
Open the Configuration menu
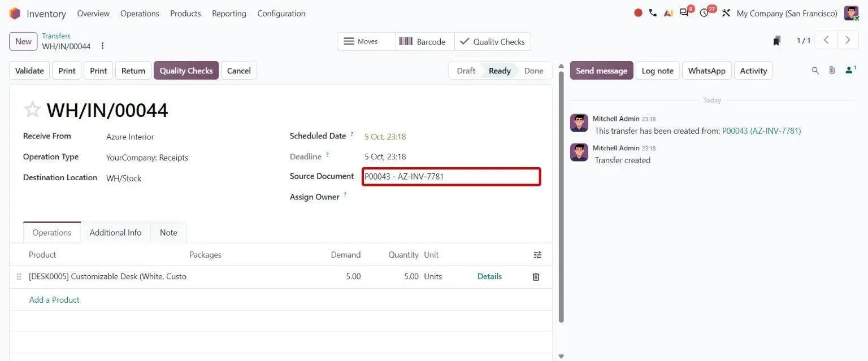coord(281,14)
